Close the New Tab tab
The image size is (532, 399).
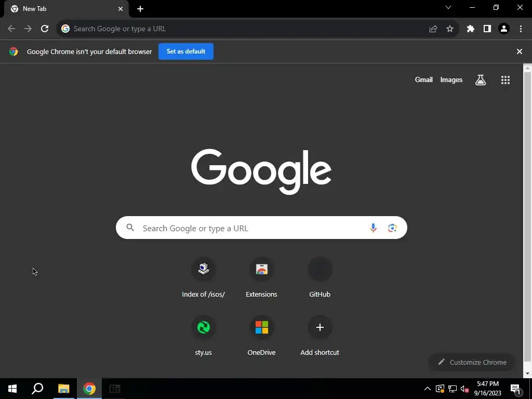coord(121,9)
